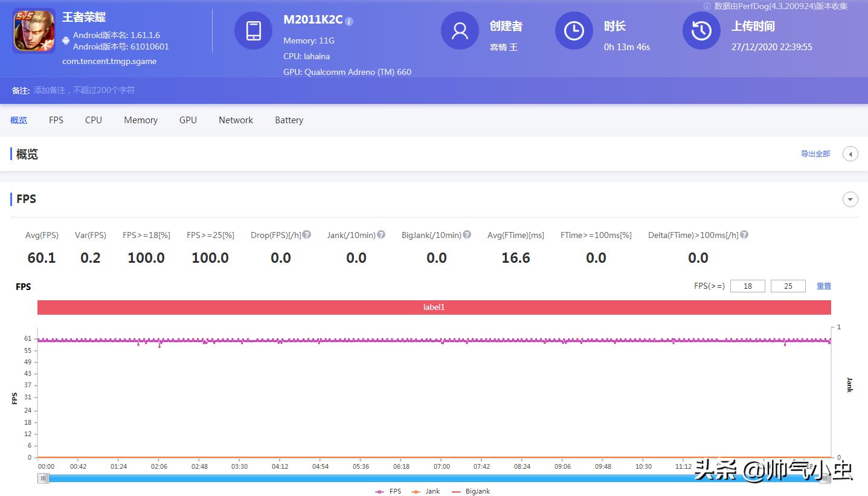Click the 重置 reset link
This screenshot has height=496, width=868.
point(823,285)
